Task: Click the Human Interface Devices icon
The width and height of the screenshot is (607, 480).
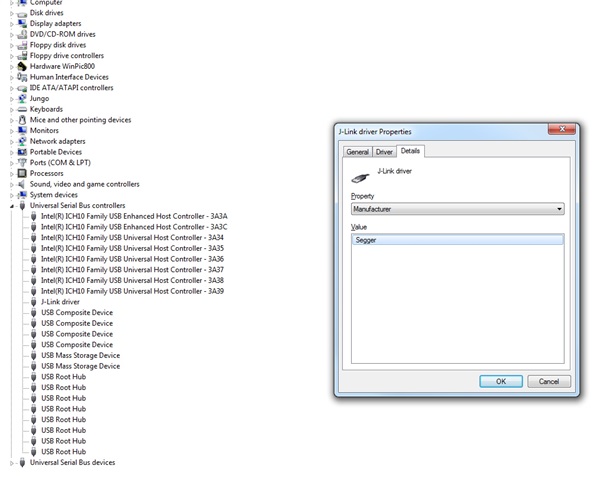Action: tap(22, 77)
